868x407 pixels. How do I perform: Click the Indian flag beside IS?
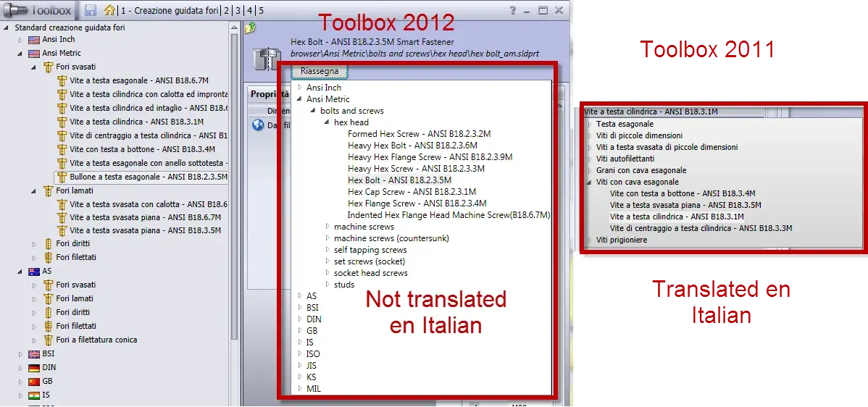tap(34, 395)
